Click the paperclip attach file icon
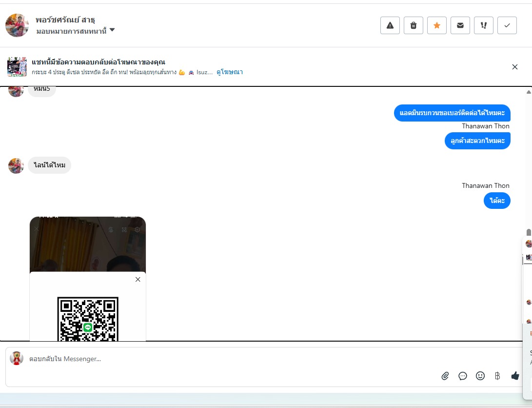The height and width of the screenshot is (408, 532). coord(445,376)
